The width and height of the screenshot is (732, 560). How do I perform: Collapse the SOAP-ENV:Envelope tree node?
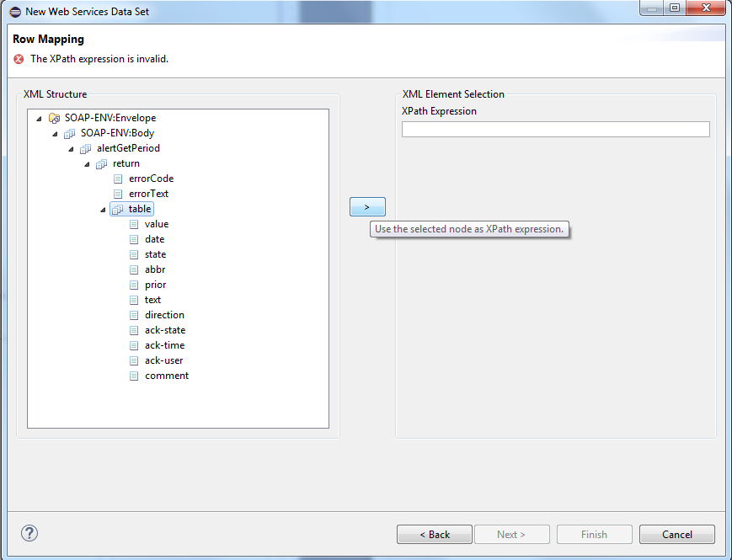(x=40, y=119)
